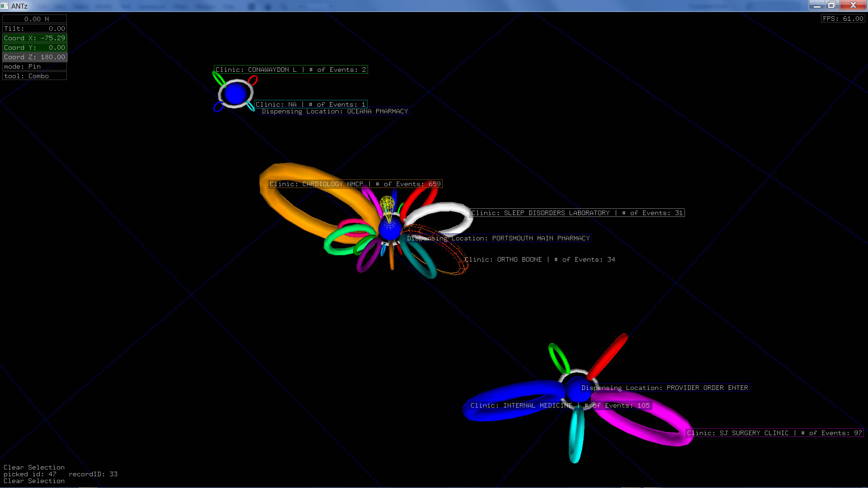Click the 'tool: Combo' HUD field
This screenshot has height=488, width=868.
(x=34, y=76)
